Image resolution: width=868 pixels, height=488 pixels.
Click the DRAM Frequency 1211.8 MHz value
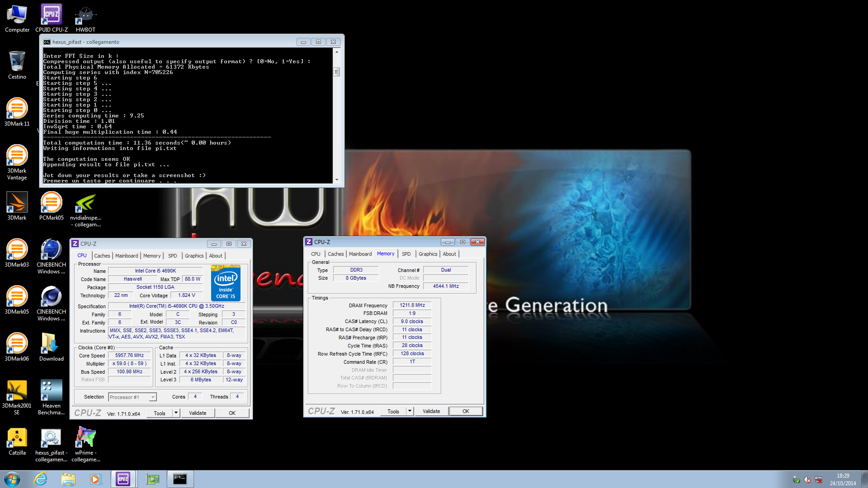(x=412, y=305)
